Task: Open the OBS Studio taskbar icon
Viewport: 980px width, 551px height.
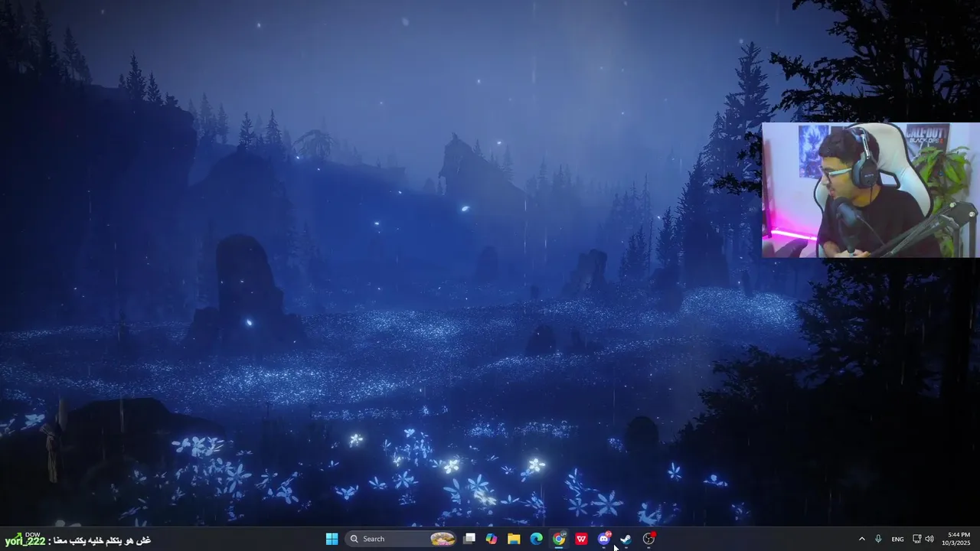Action: click(649, 539)
